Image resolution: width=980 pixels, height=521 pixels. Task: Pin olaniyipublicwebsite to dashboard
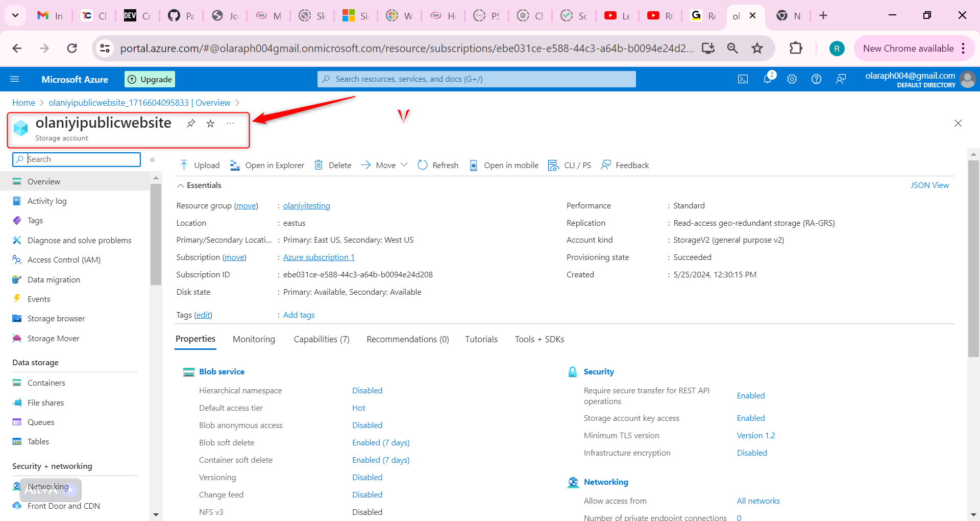tap(191, 123)
